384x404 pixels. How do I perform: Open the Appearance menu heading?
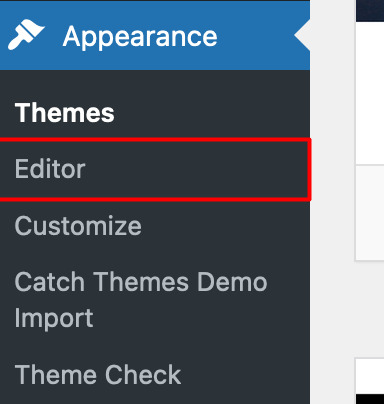[140, 37]
